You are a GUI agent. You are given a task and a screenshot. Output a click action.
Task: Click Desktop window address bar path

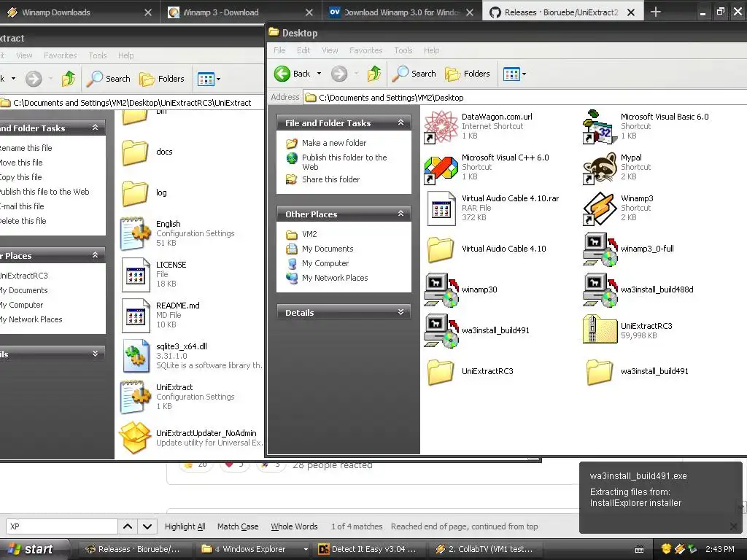click(x=391, y=98)
